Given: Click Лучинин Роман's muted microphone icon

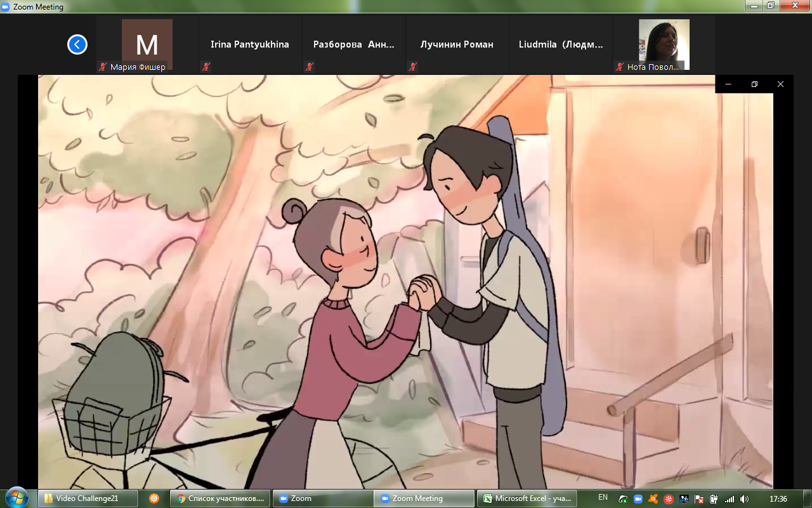Looking at the screenshot, I should (x=412, y=67).
